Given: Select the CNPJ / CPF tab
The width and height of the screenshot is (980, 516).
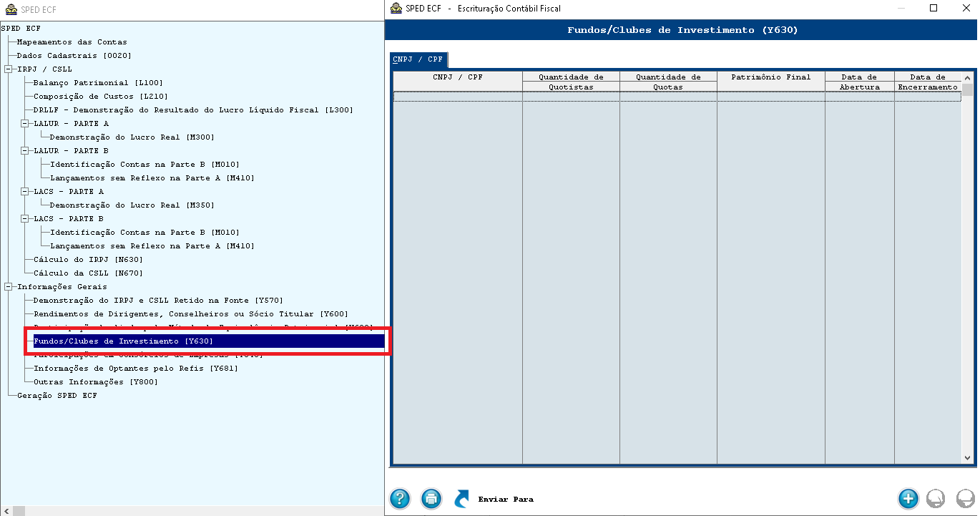Looking at the screenshot, I should pyautogui.click(x=418, y=59).
